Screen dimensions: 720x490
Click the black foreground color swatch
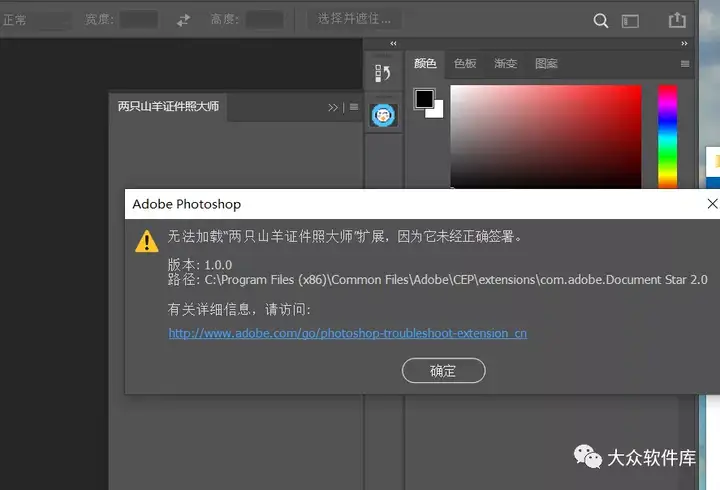pyautogui.click(x=424, y=99)
